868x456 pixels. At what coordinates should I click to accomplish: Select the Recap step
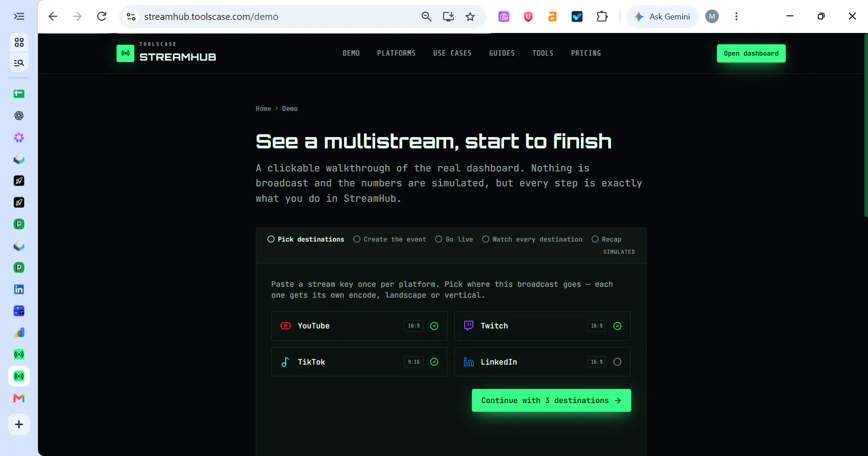coord(606,239)
